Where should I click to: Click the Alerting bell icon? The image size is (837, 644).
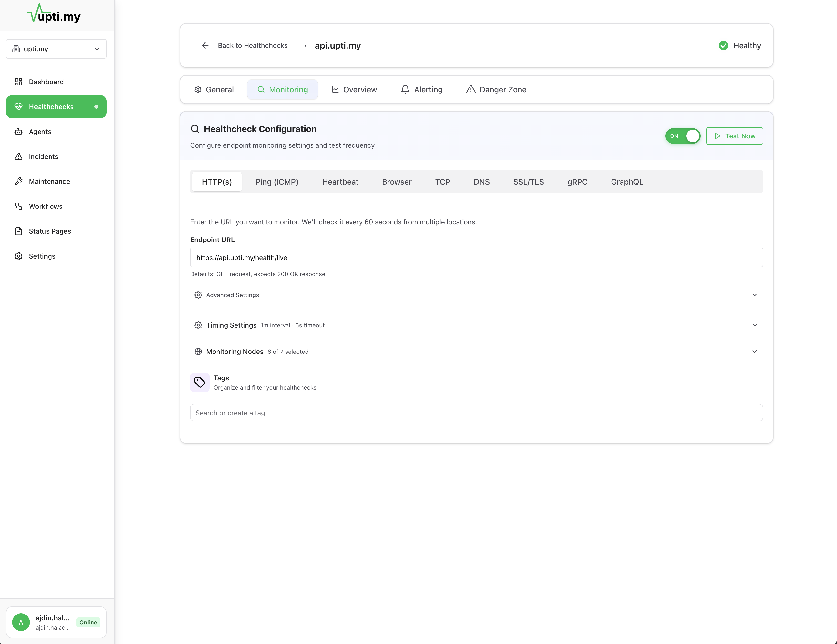tap(405, 89)
